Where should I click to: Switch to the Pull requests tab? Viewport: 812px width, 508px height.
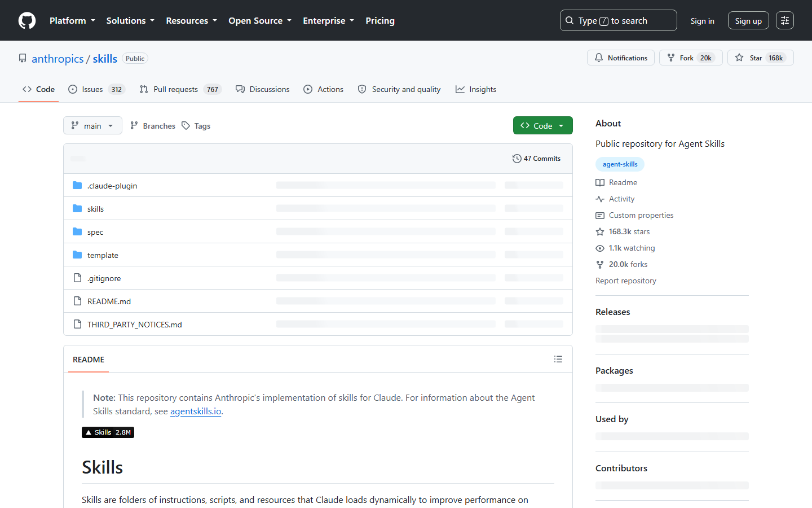click(x=180, y=89)
